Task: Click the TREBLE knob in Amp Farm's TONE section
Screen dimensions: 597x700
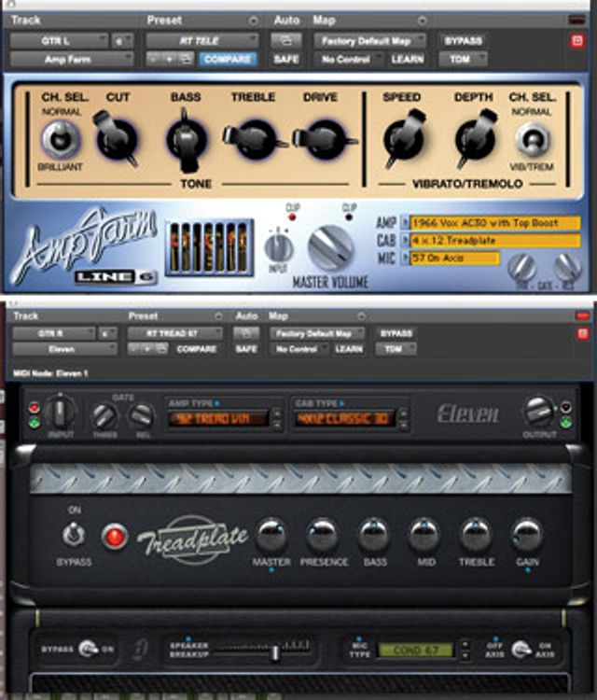Action: (256, 139)
